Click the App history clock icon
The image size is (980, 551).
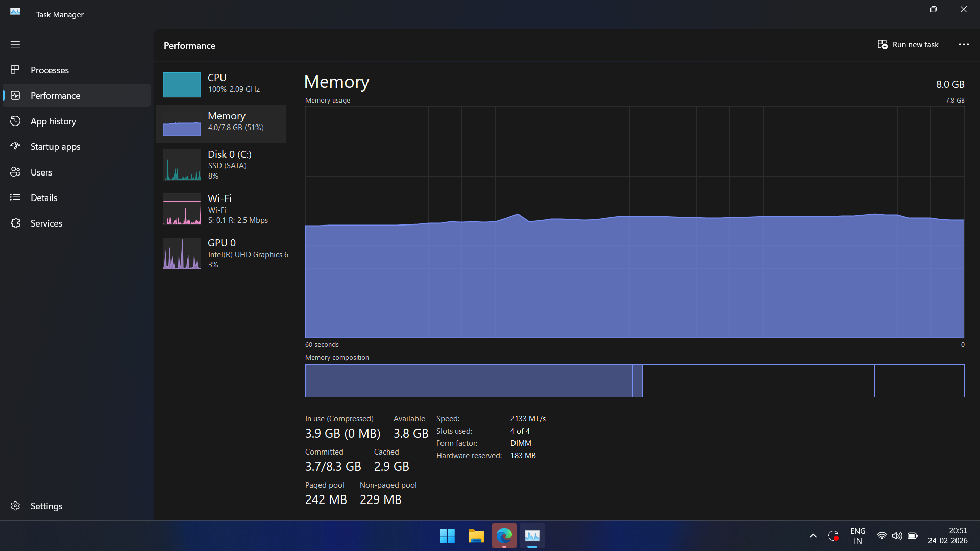[15, 121]
